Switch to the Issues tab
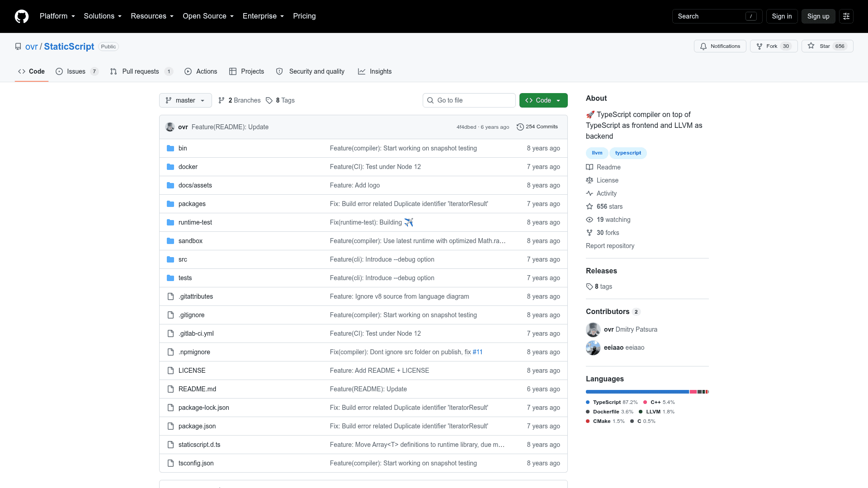Screen dimensions: 868x488 click(x=77, y=71)
